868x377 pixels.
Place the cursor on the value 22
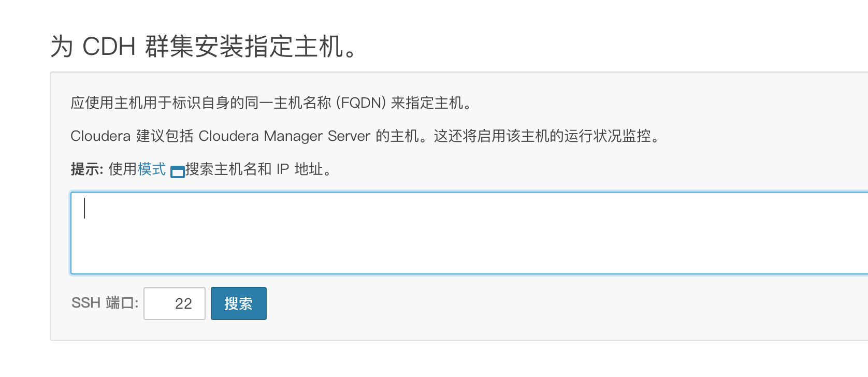(183, 303)
